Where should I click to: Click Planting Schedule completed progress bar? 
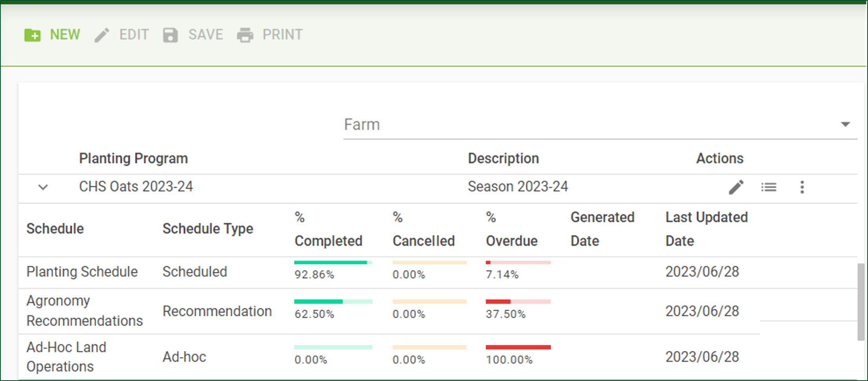click(x=333, y=263)
